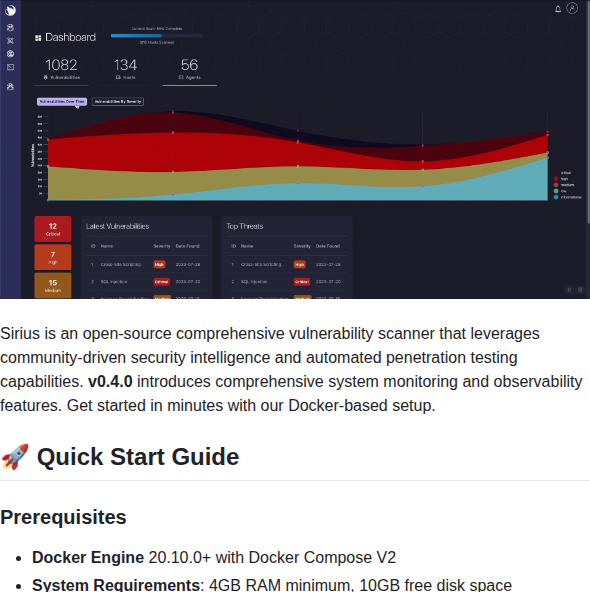The height and width of the screenshot is (592, 590).
Task: Click the 134 Hosts stat
Action: (x=125, y=71)
